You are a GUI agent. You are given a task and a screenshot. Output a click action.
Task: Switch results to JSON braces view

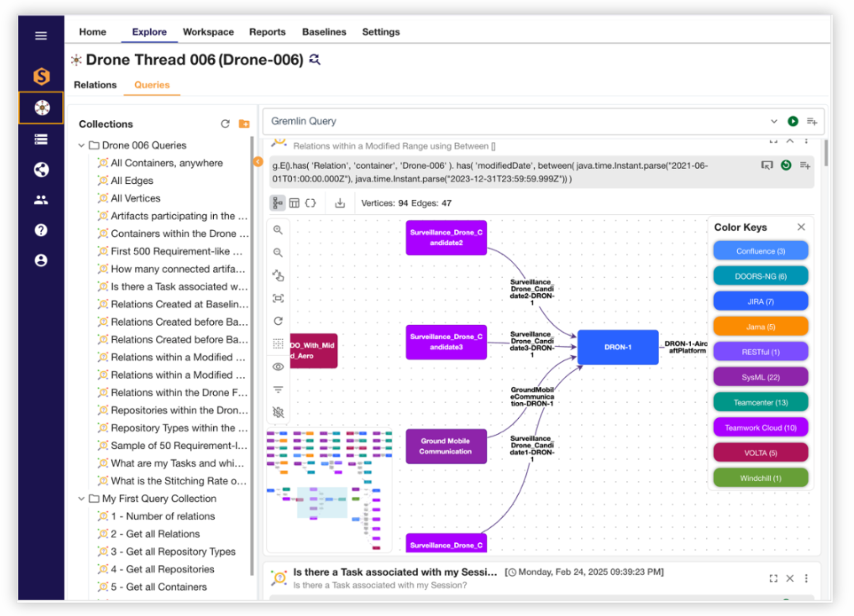coord(311,203)
